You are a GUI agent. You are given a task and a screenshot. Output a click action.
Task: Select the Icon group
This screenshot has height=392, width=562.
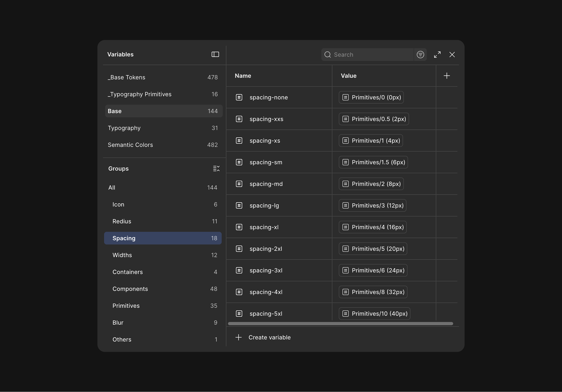pyautogui.click(x=163, y=204)
